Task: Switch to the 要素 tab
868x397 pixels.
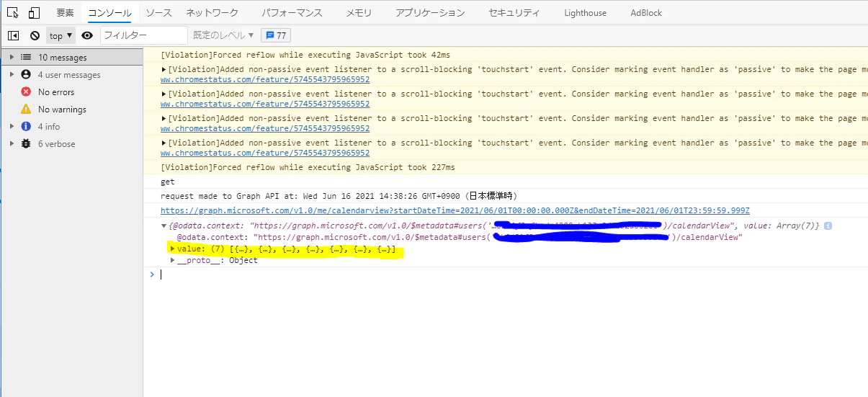Action: (65, 13)
